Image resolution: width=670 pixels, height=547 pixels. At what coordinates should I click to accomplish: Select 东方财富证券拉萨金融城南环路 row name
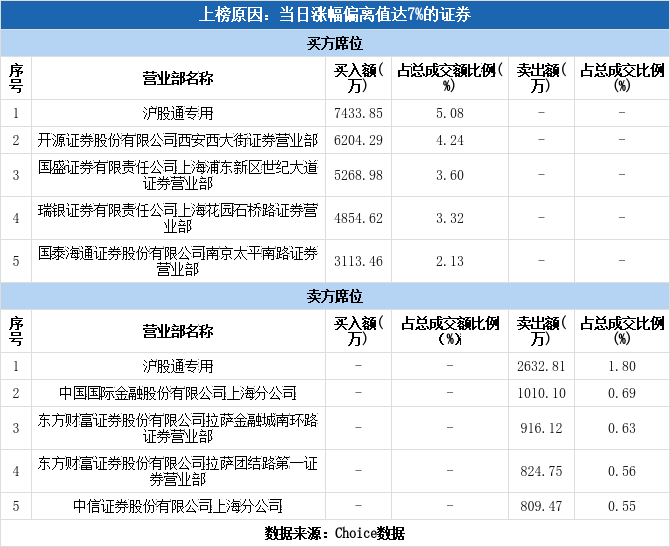pos(178,428)
